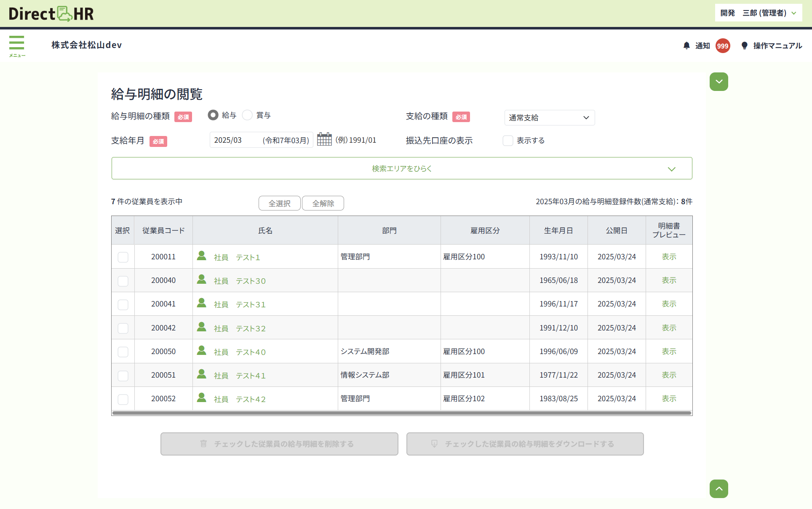Click the DirectHR logo
This screenshot has height=509, width=812.
pos(51,13)
